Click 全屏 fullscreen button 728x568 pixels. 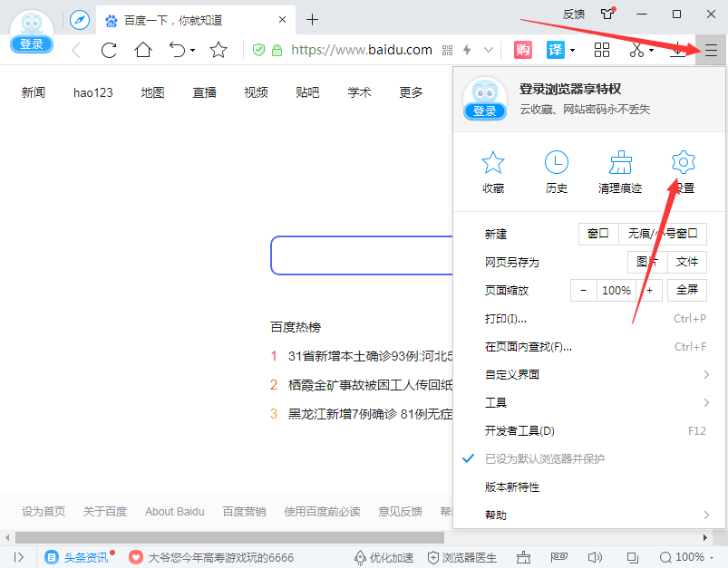point(687,290)
